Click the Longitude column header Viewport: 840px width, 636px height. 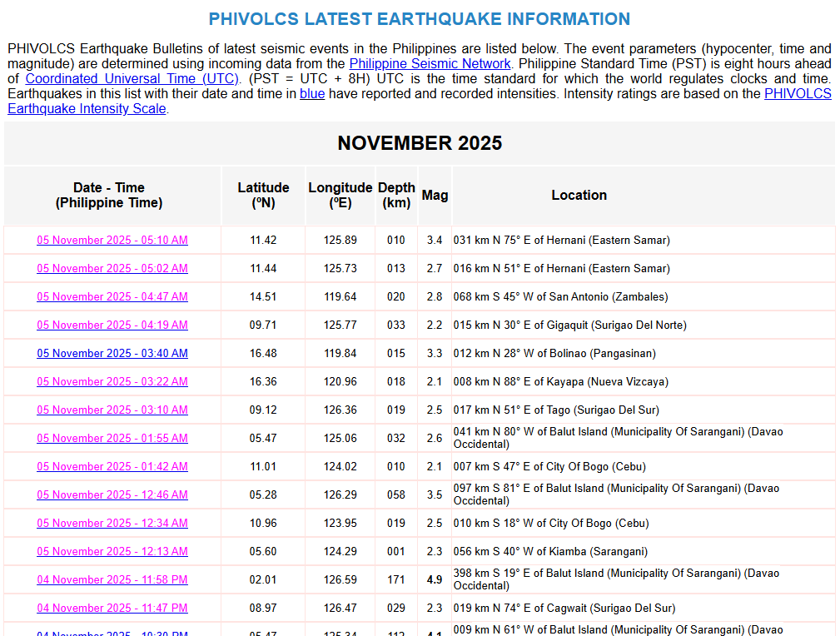(x=340, y=195)
